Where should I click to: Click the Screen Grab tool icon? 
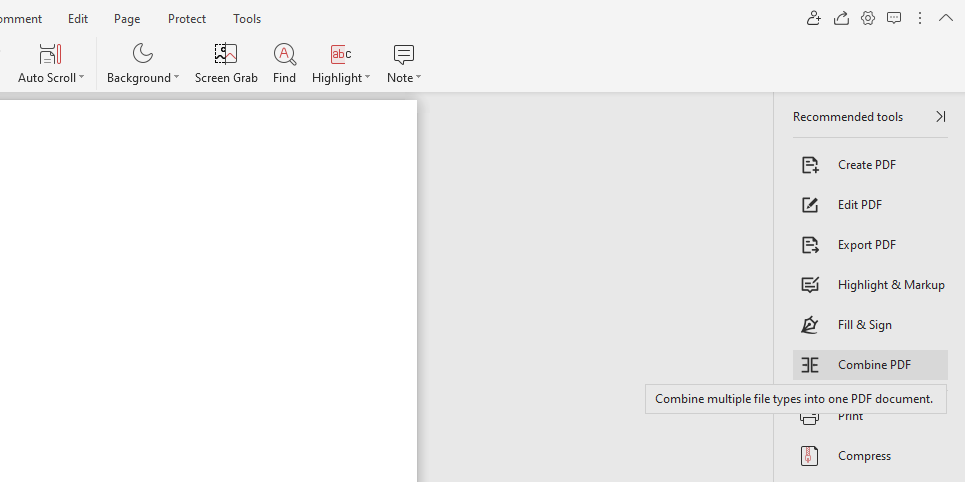pos(226,54)
